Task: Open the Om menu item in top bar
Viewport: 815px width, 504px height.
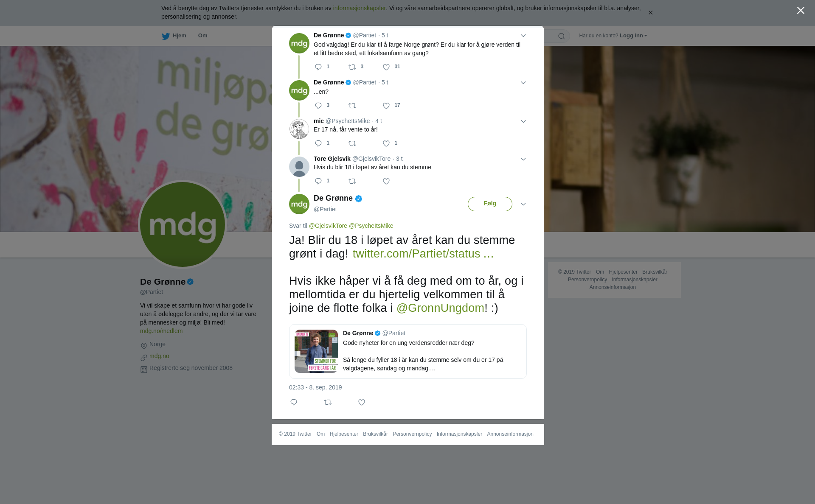Action: point(203,36)
